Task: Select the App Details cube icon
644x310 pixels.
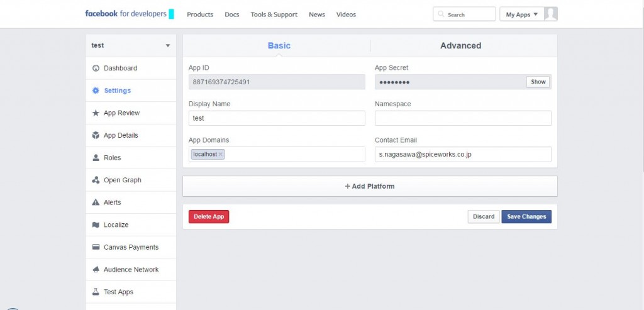Action: pyautogui.click(x=96, y=135)
